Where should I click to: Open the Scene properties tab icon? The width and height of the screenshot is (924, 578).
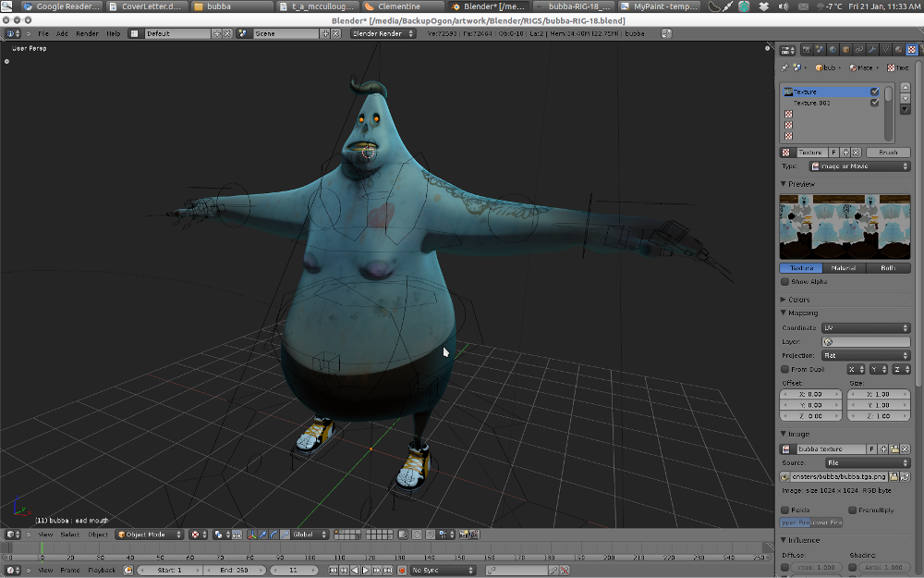click(819, 50)
